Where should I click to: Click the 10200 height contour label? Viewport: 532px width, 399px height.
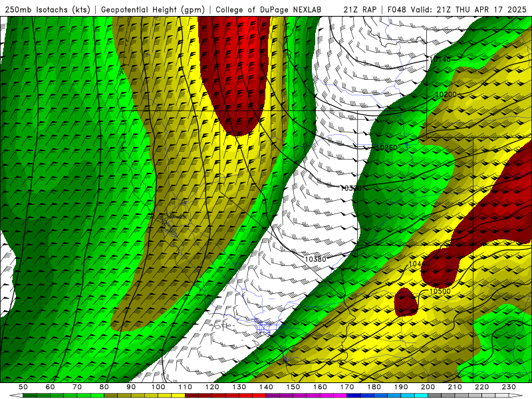pos(446,94)
